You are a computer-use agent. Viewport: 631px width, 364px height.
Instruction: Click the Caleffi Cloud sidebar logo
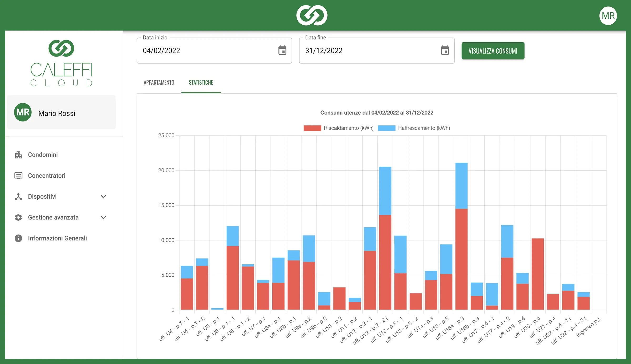point(61,63)
